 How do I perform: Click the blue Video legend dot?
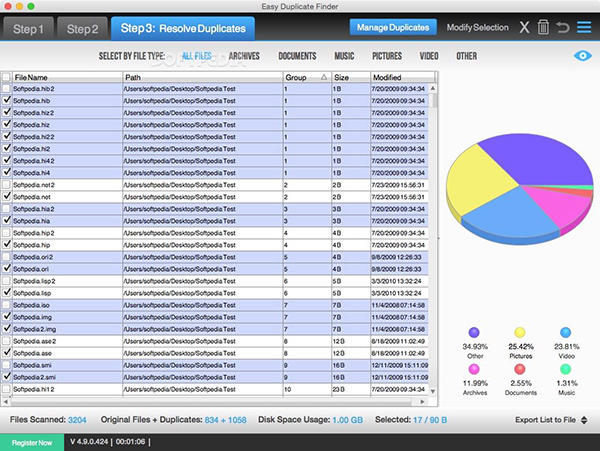click(x=566, y=332)
